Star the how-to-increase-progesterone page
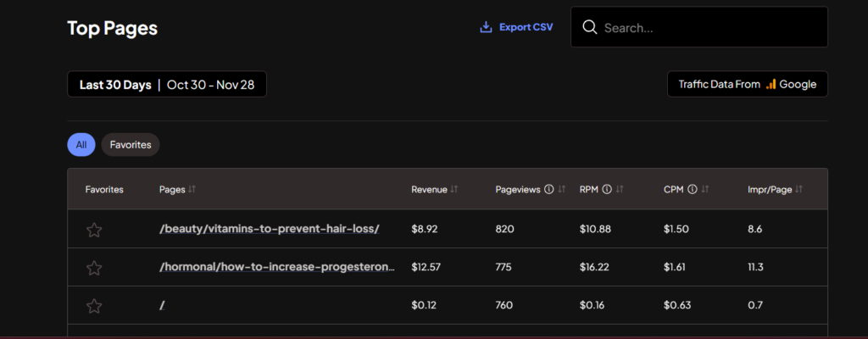This screenshot has width=868, height=339. click(x=94, y=268)
